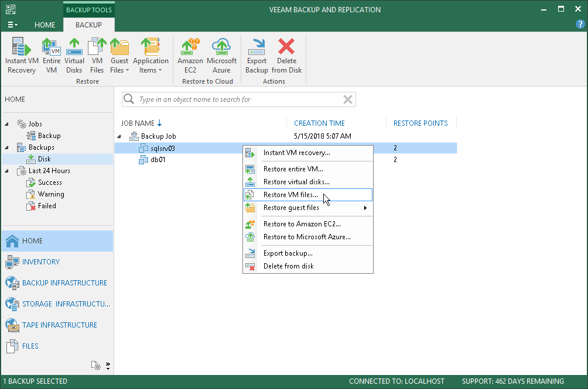Select the db01 backup row
This screenshot has height=389, width=588.
pos(286,160)
